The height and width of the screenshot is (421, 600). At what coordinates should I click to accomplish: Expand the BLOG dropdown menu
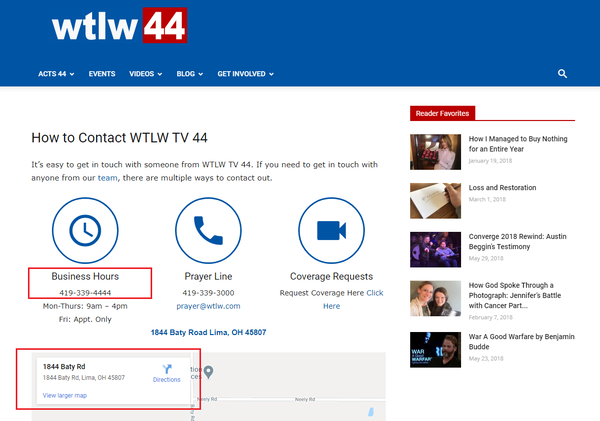coord(189,74)
